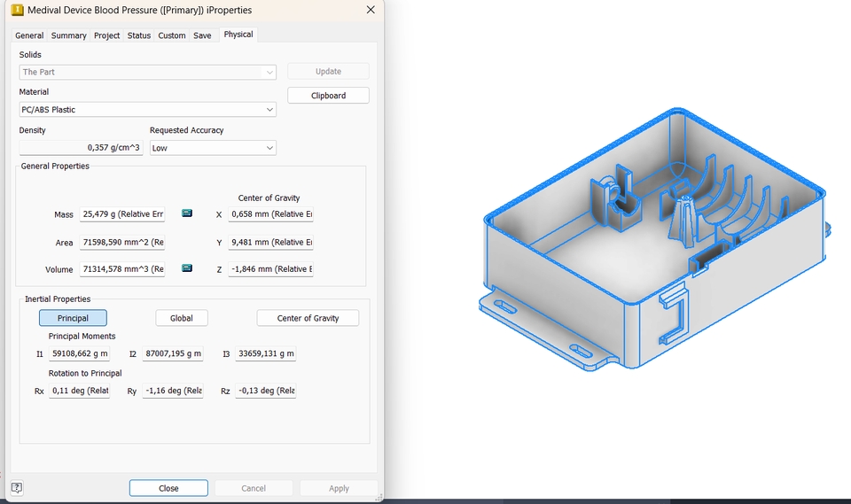
Task: Click the Rx rotation field
Action: 79,390
